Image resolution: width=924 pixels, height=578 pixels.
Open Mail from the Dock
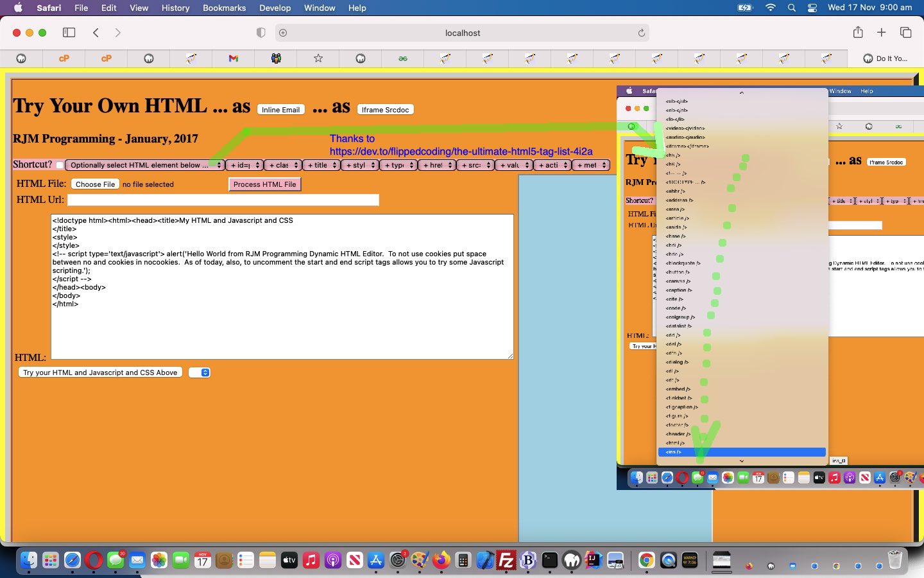[x=137, y=561]
